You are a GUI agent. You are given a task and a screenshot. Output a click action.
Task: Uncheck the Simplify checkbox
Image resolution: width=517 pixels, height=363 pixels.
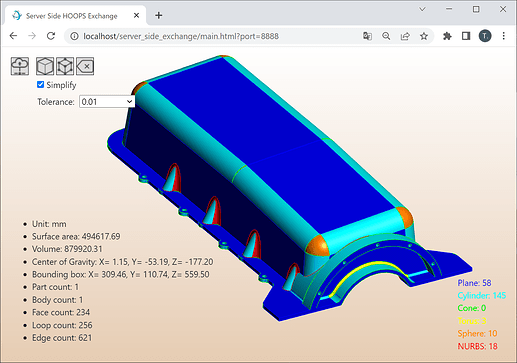(40, 85)
